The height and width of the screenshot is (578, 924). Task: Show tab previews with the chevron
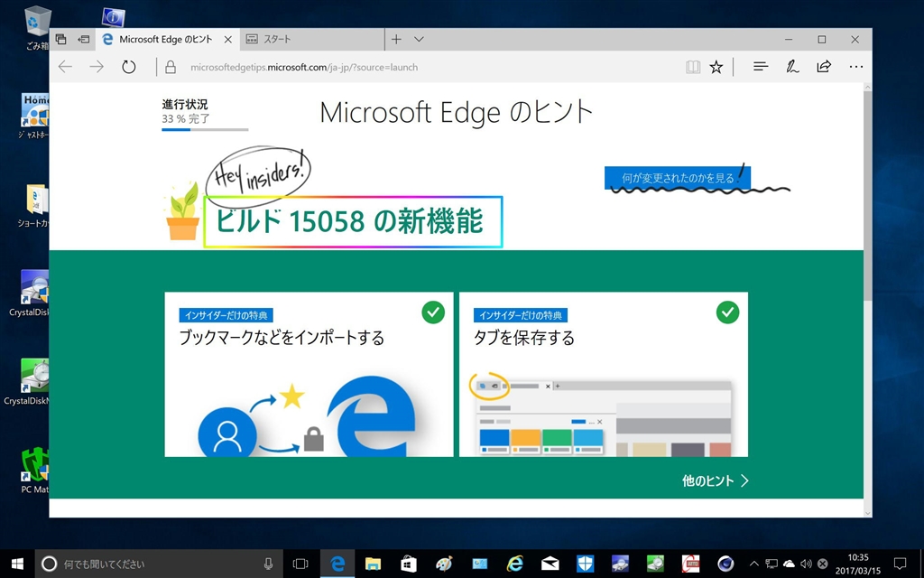[x=419, y=40]
